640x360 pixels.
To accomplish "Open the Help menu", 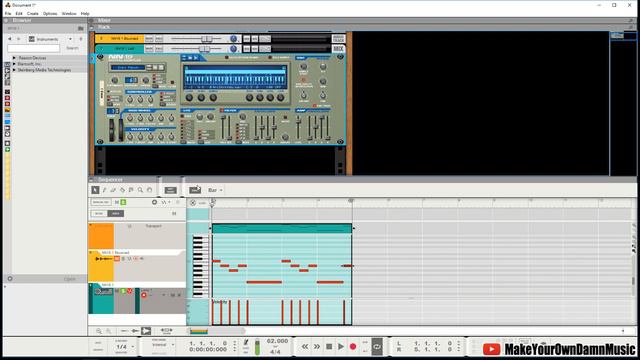I will 85,13.
